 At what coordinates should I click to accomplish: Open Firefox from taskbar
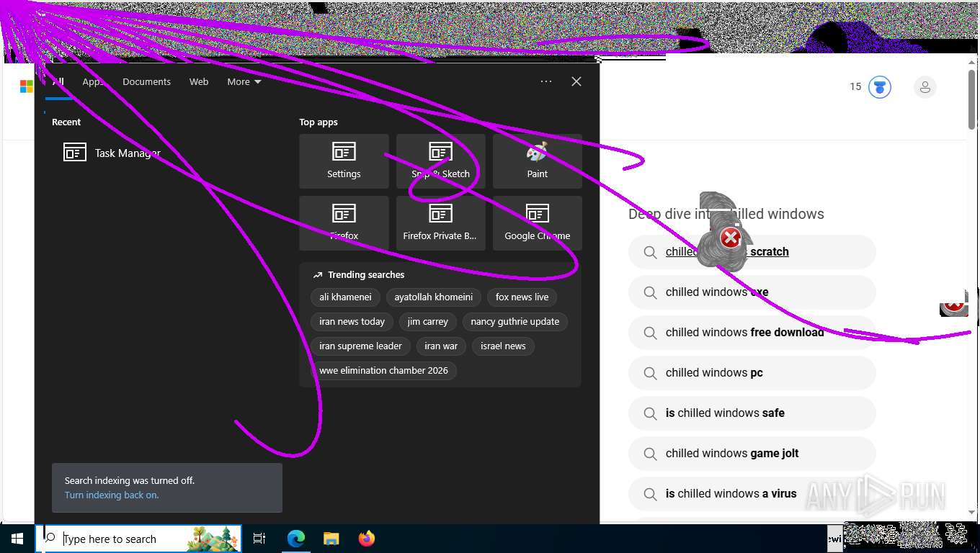click(366, 539)
